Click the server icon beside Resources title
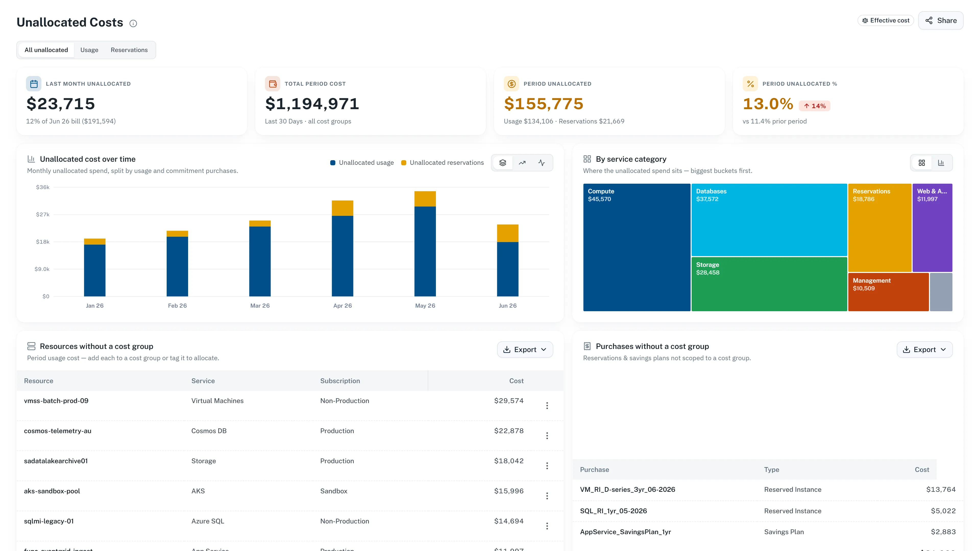 pyautogui.click(x=31, y=346)
